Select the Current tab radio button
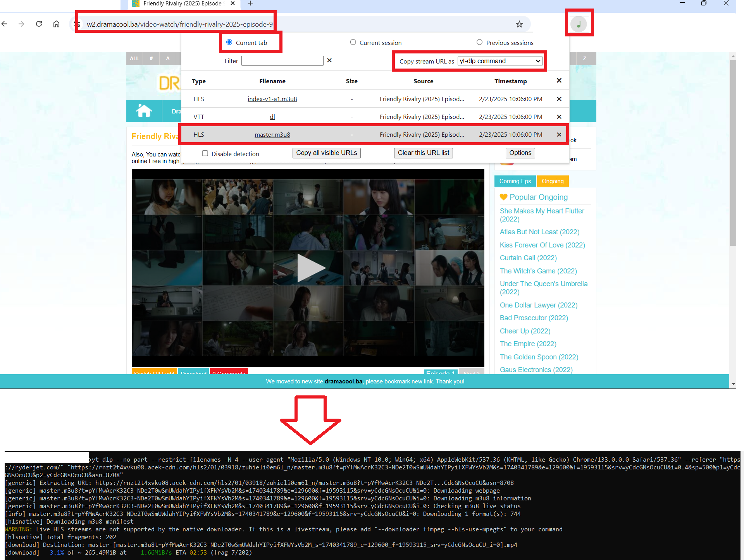The width and height of the screenshot is (744, 560). 229,42
